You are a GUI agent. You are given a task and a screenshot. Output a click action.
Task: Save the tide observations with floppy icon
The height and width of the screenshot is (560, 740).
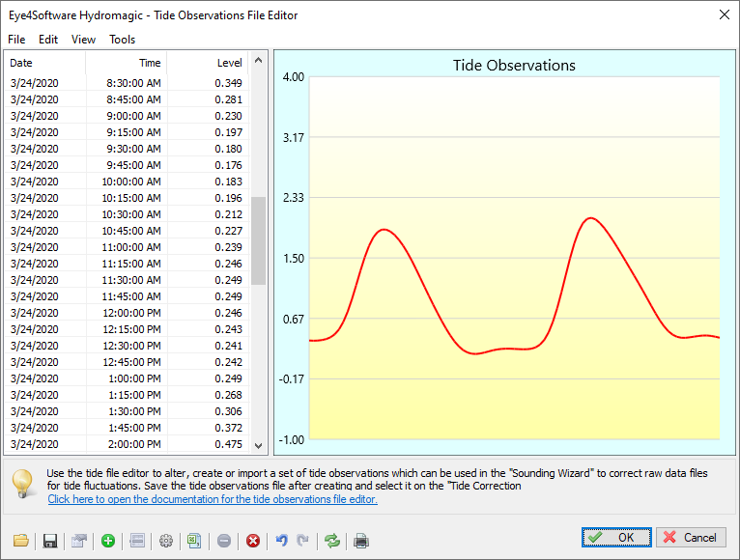pyautogui.click(x=50, y=540)
